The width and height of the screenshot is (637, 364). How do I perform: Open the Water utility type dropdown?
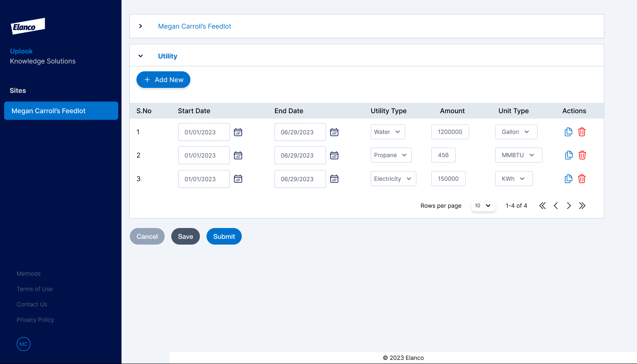(388, 132)
